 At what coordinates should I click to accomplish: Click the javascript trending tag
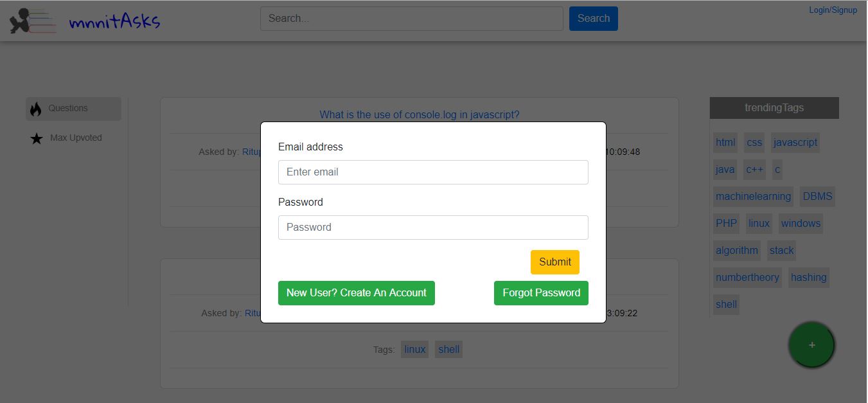[x=795, y=143]
